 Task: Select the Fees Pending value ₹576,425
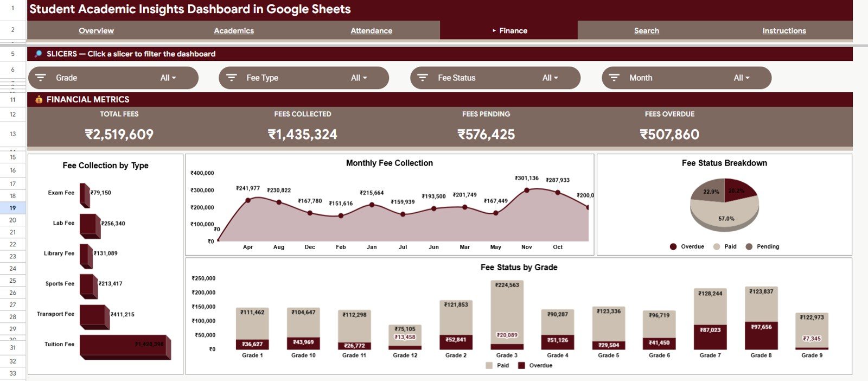point(486,134)
